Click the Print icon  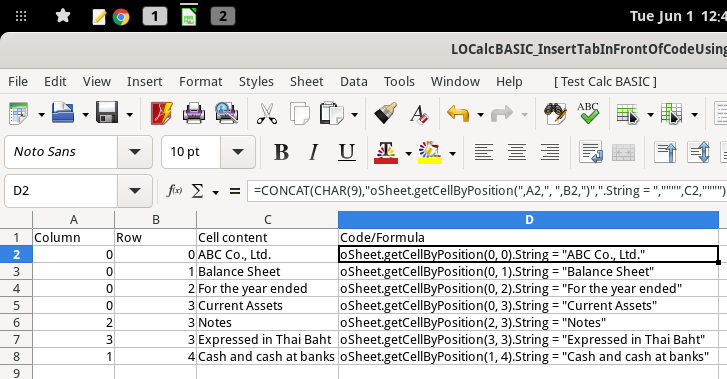pos(194,113)
